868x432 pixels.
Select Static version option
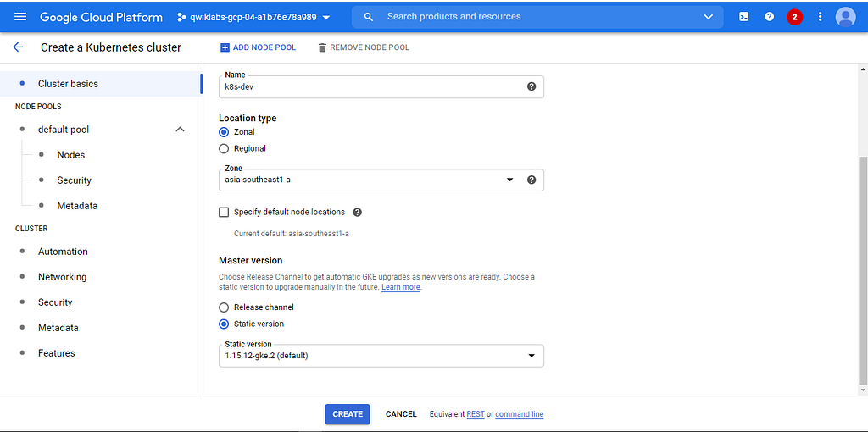[224, 324]
